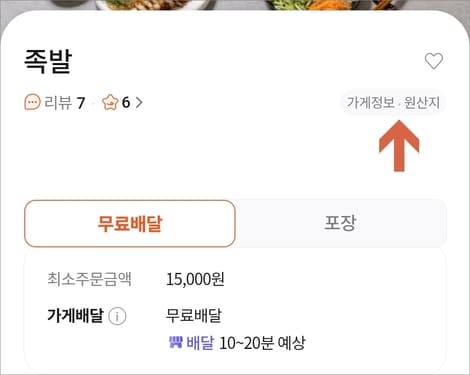470x375 pixels.
Task: Click the 최소주문금액 label
Action: pos(89,279)
